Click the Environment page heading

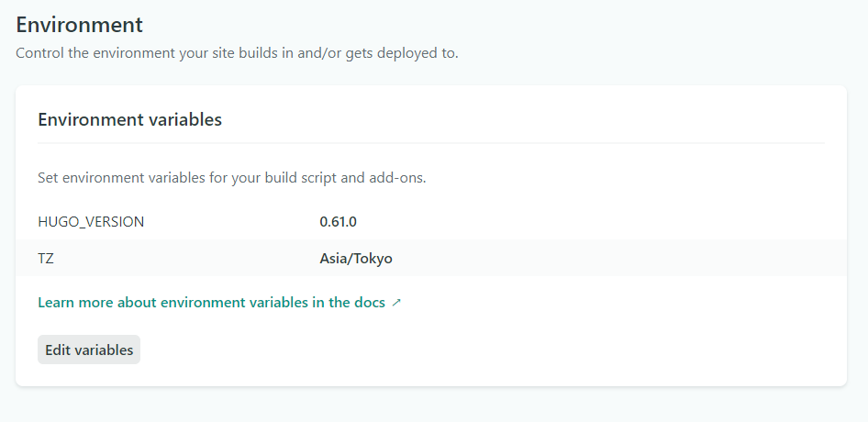[80, 25]
